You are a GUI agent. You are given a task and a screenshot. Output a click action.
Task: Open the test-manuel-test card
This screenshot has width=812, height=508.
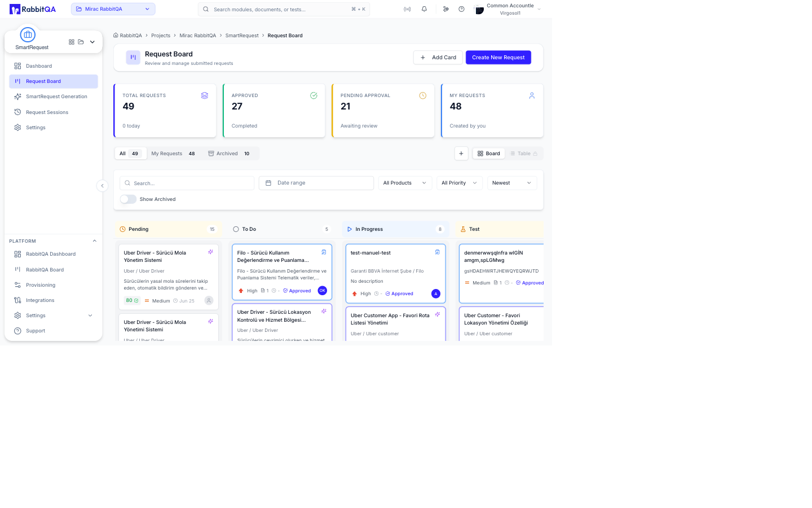pyautogui.click(x=395, y=274)
